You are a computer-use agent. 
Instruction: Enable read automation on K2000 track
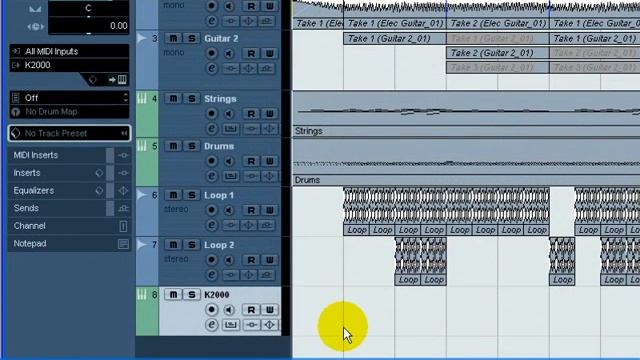pyautogui.click(x=251, y=309)
